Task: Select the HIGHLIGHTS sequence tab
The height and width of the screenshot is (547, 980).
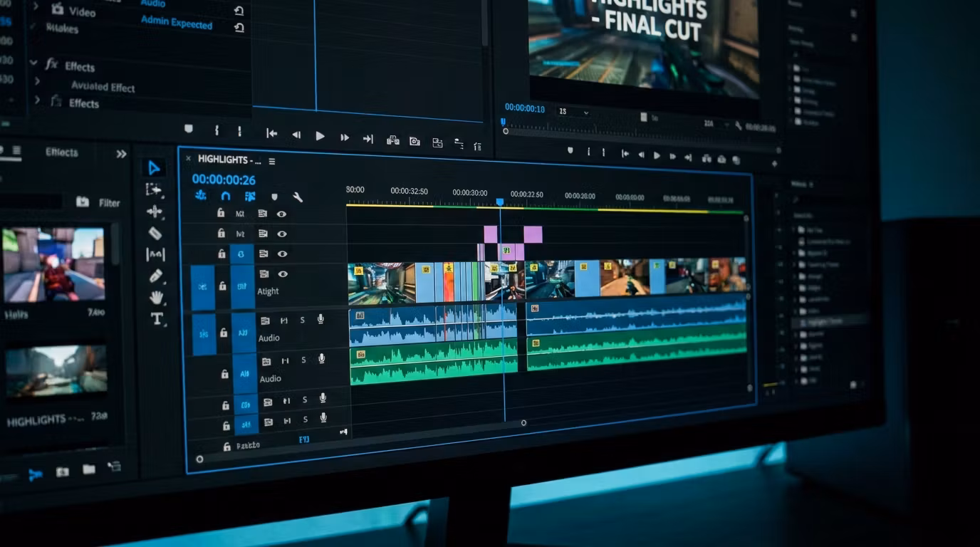Action: click(229, 160)
